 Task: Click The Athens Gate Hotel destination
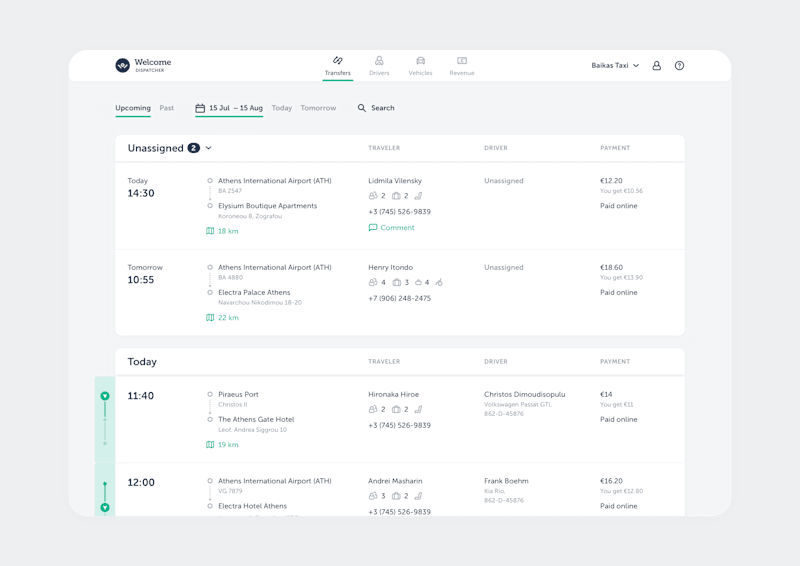coord(256,420)
